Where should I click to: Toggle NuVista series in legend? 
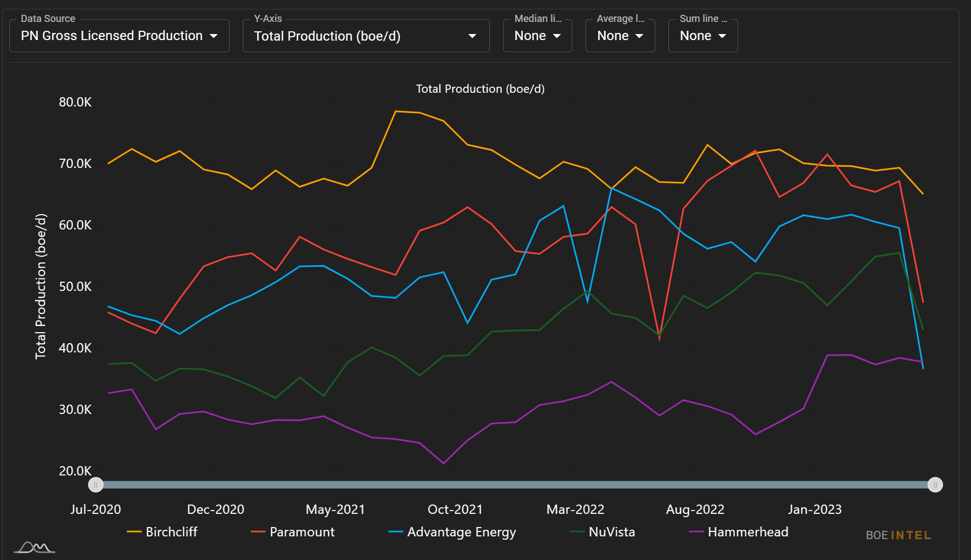click(x=602, y=532)
